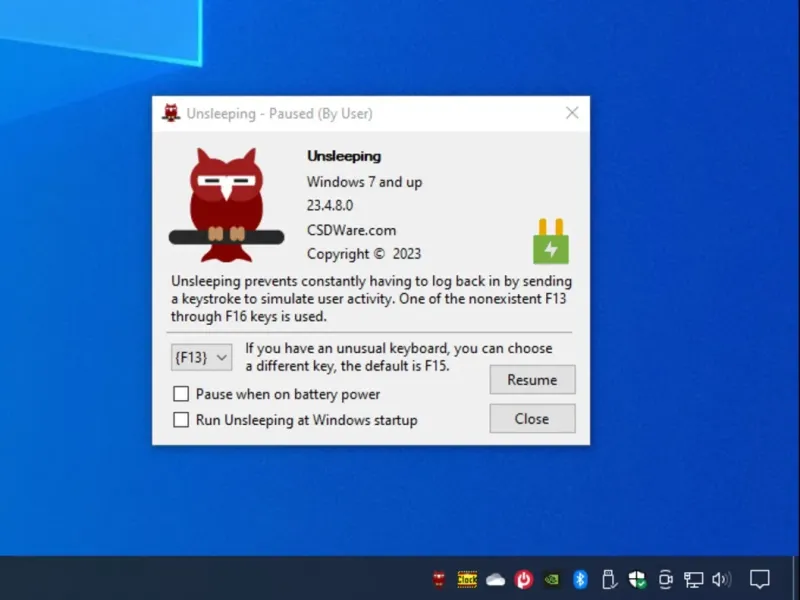Viewport: 800px width, 600px height.
Task: Enable Run Unsleeping at Windows startup
Action: click(181, 420)
